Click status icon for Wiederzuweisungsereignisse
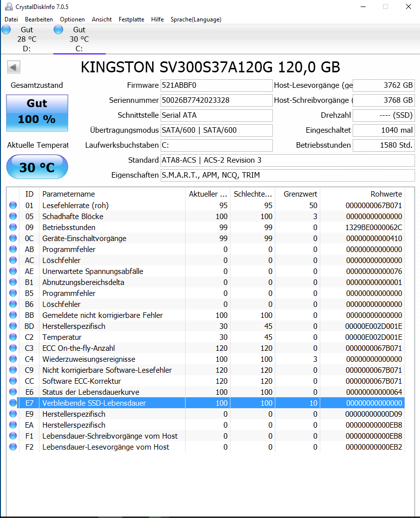The width and height of the screenshot is (420, 518). pyautogui.click(x=13, y=359)
